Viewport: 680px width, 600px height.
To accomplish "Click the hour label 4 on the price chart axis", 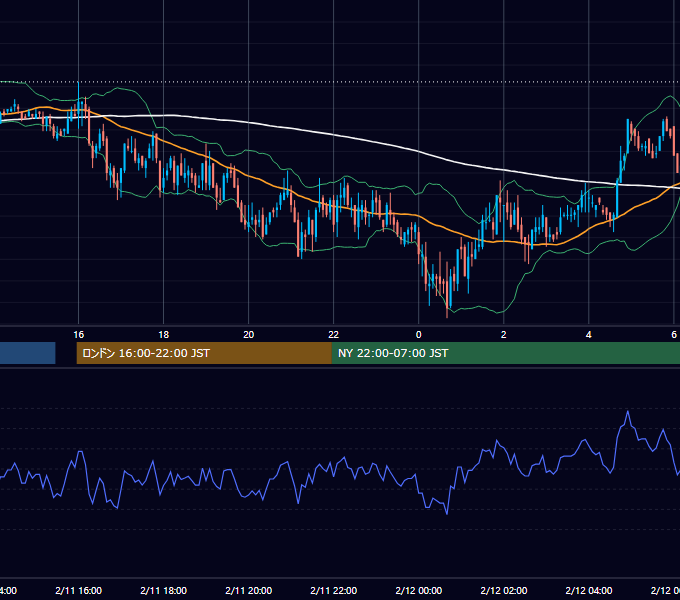I will [x=588, y=335].
